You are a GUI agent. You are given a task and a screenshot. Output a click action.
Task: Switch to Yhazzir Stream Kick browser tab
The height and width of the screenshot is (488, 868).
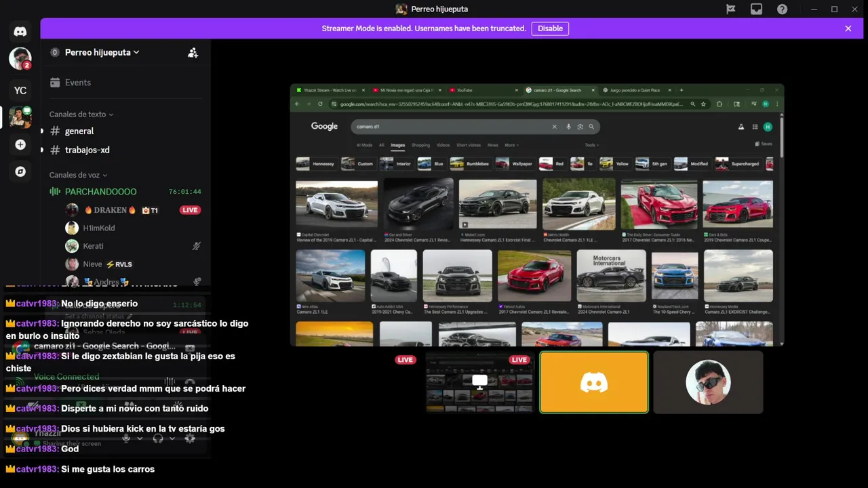330,90
